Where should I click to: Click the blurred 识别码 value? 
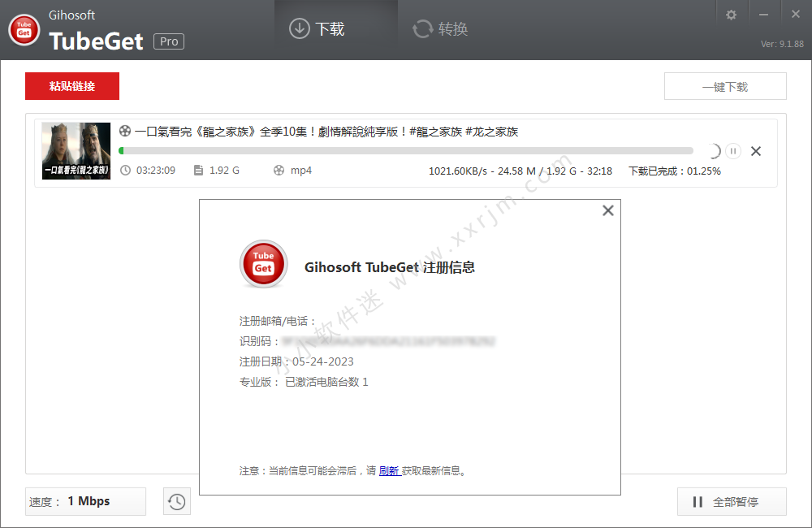(388, 341)
